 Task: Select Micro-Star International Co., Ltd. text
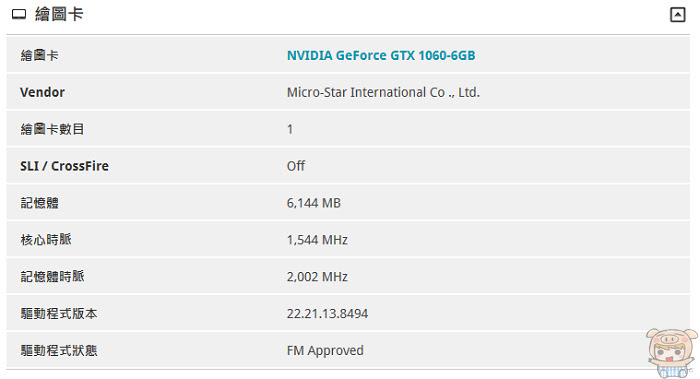tap(383, 92)
